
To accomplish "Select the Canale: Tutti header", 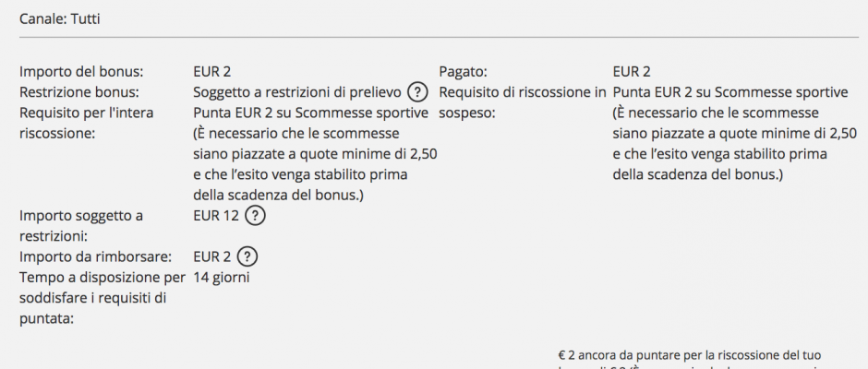I will (x=60, y=18).
